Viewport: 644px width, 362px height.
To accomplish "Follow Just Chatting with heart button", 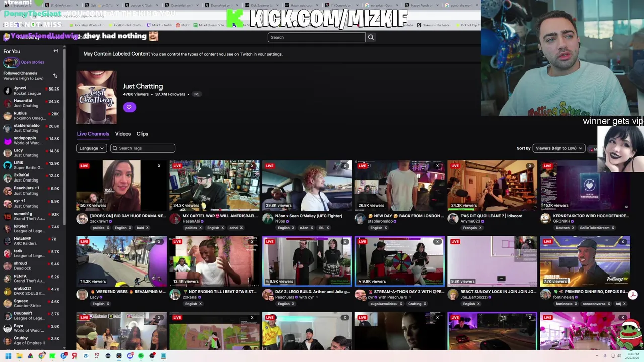I will (x=129, y=107).
